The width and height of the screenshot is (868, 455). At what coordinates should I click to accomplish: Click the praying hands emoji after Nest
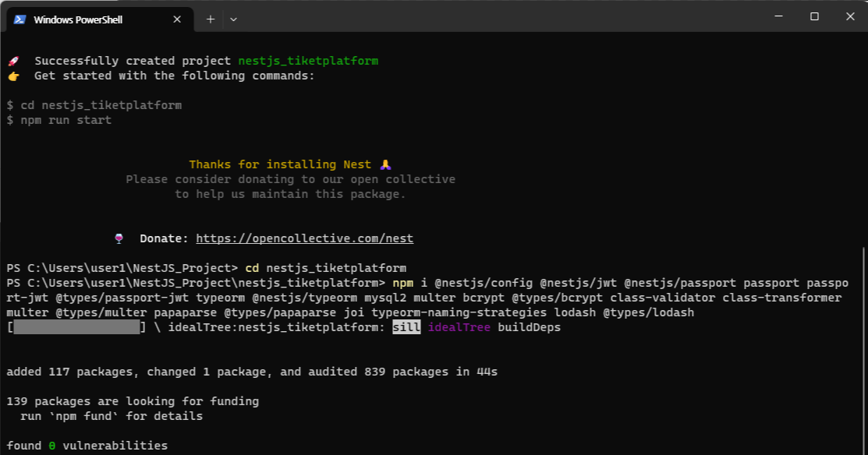tap(386, 164)
